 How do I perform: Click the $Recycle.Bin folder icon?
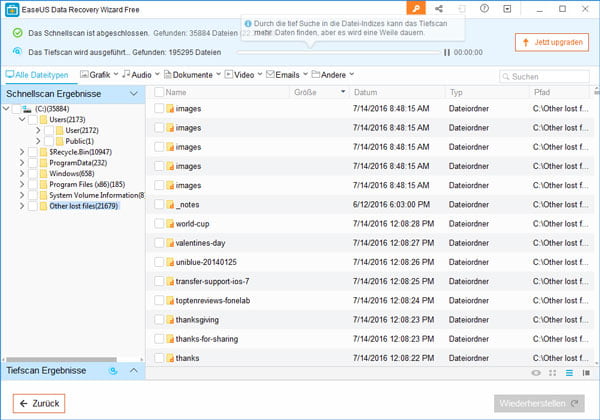pos(43,152)
